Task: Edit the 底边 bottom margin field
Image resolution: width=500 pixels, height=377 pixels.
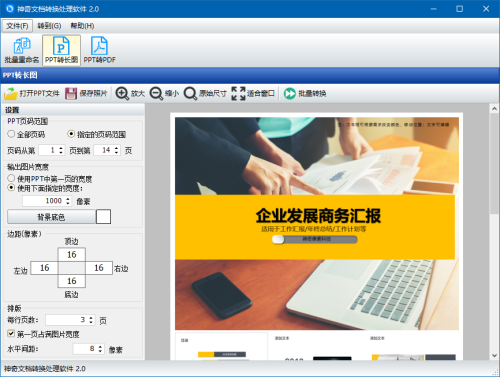Action: [72, 281]
